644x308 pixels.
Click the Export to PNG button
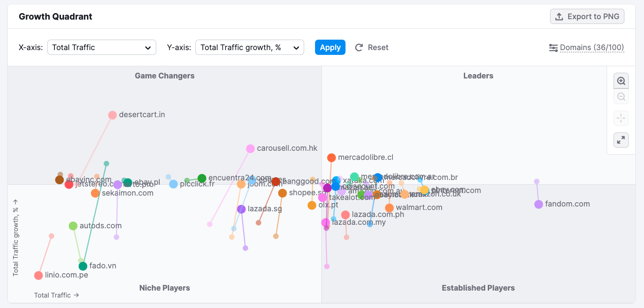point(587,16)
